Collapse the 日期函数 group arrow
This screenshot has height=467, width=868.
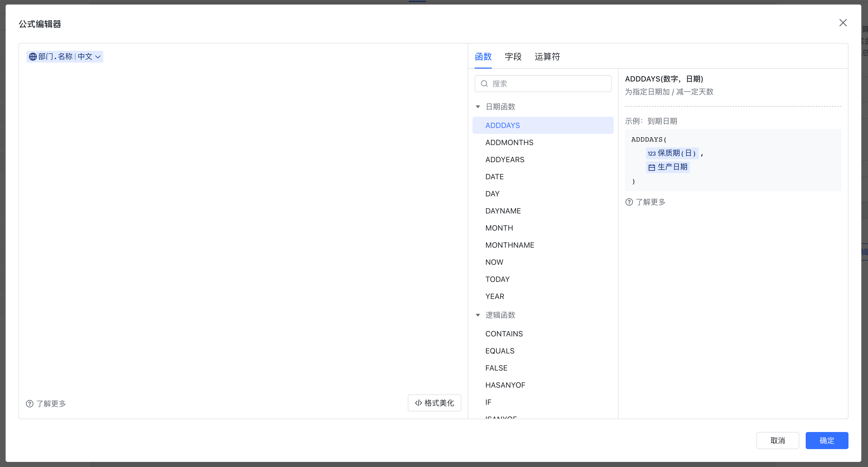click(x=478, y=107)
